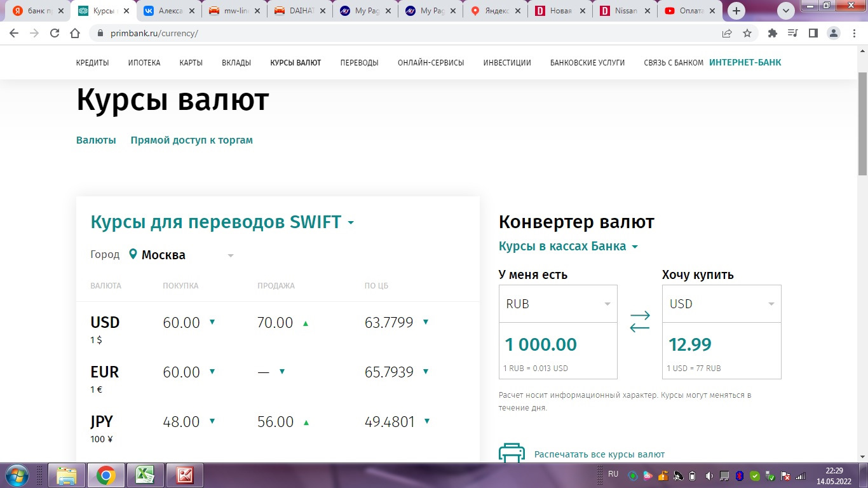Share this page via the share icon
Image resolution: width=868 pixels, height=488 pixels.
point(727,33)
